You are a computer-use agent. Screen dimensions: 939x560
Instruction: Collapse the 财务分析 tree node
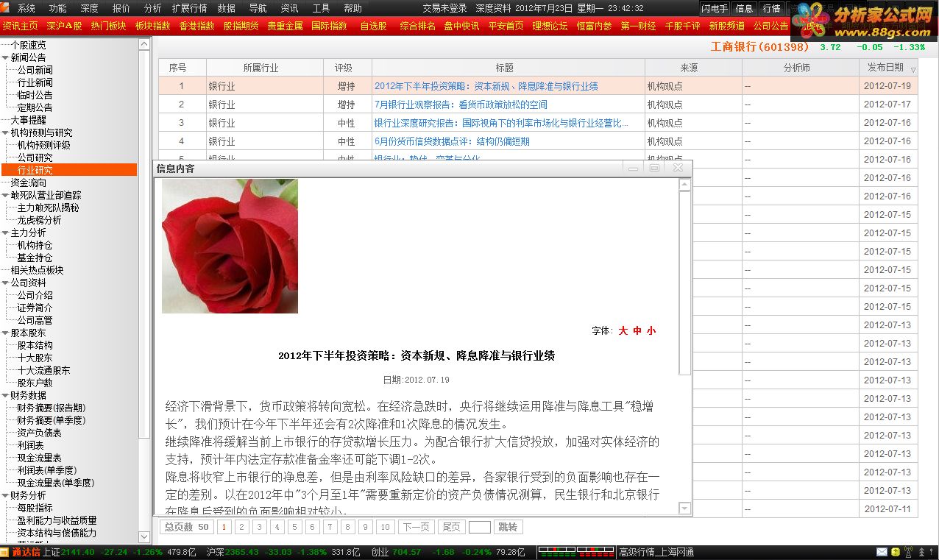(x=5, y=496)
